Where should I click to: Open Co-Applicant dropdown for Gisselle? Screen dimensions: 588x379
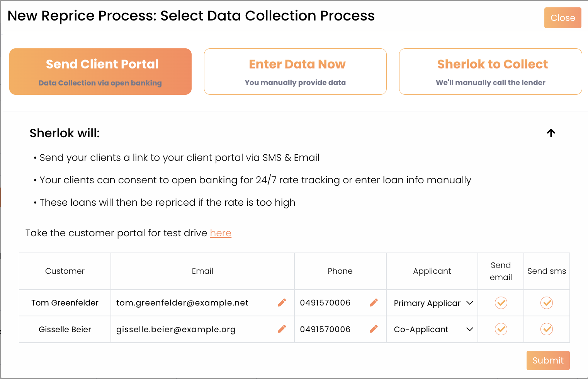[x=433, y=329]
